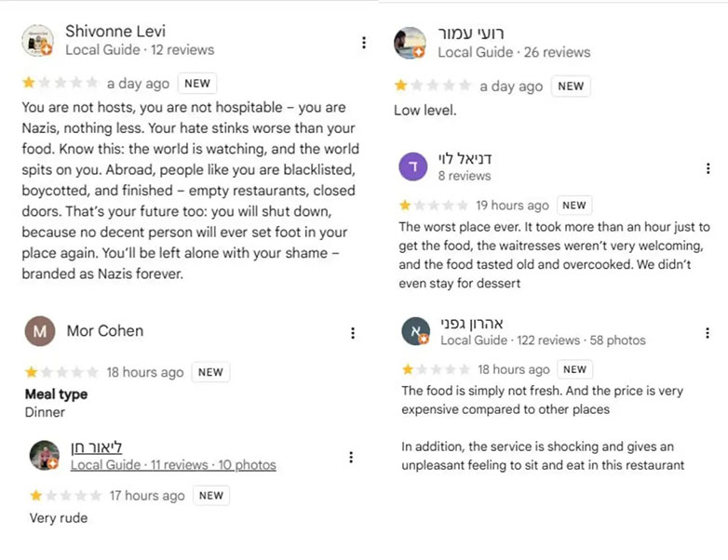Screen dimensions: 728x560
Task: Click the three-dot menu beside דניאל לוי
Action: coord(708,168)
